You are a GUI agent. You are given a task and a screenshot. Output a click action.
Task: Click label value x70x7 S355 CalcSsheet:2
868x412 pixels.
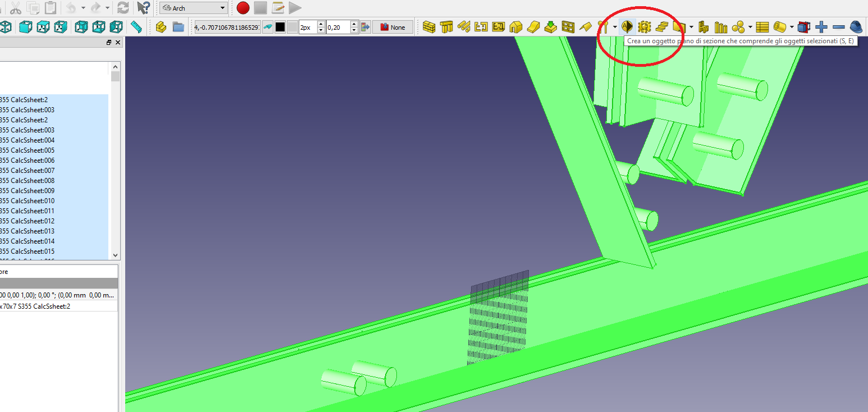pos(59,306)
